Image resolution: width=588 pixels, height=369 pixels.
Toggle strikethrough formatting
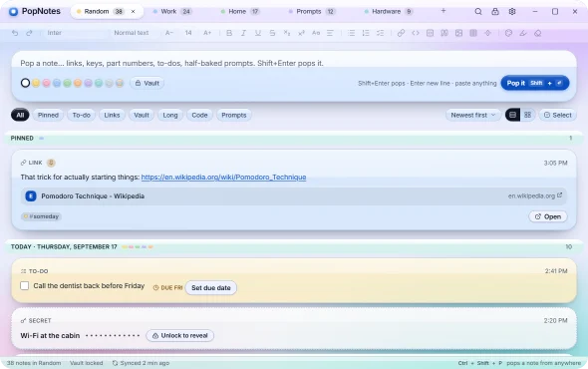(272, 33)
